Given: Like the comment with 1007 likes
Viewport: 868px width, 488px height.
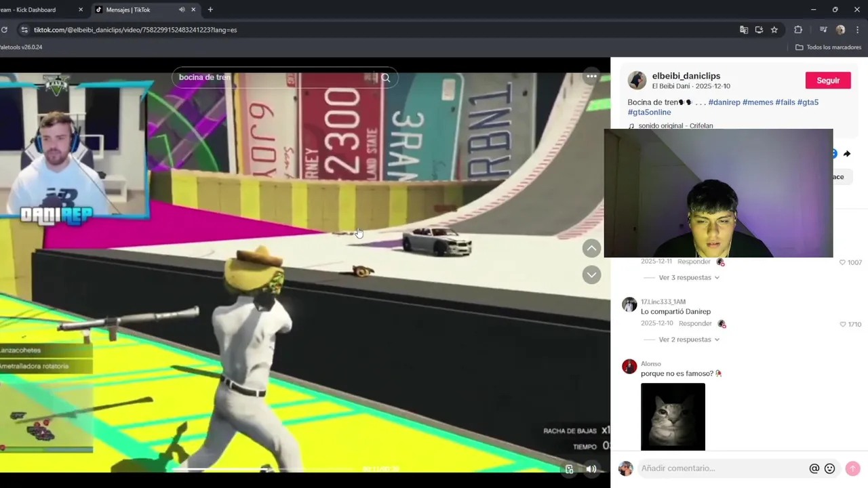Looking at the screenshot, I should coord(843,262).
